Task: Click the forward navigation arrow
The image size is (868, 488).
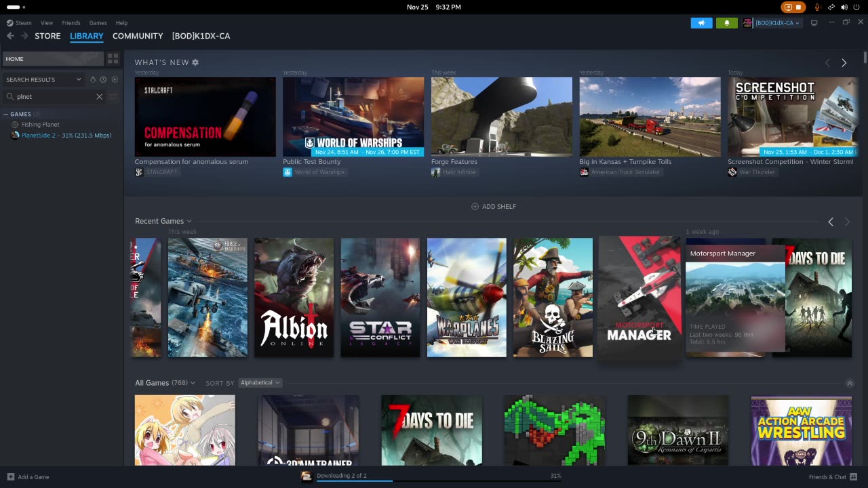Action: [24, 36]
